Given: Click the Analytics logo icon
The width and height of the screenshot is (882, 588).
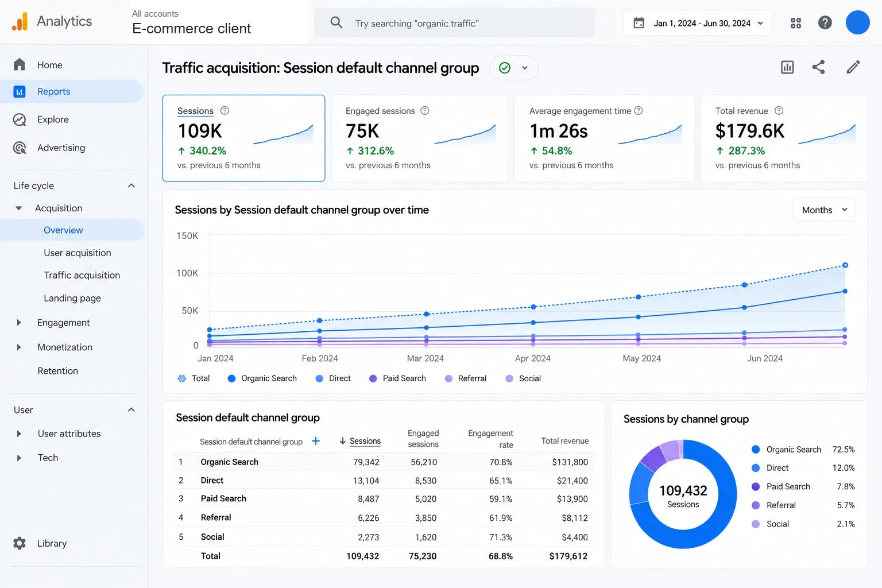Looking at the screenshot, I should coord(20,21).
